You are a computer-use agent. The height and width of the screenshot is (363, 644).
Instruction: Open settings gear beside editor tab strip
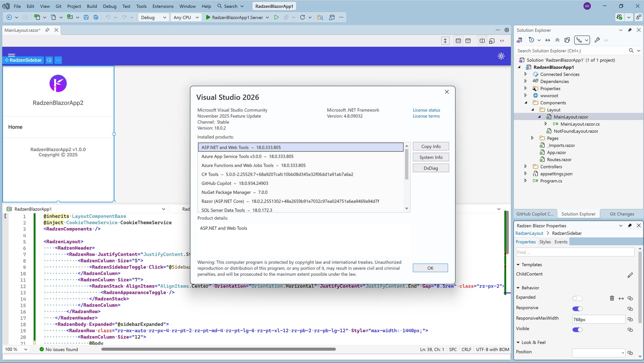506,30
